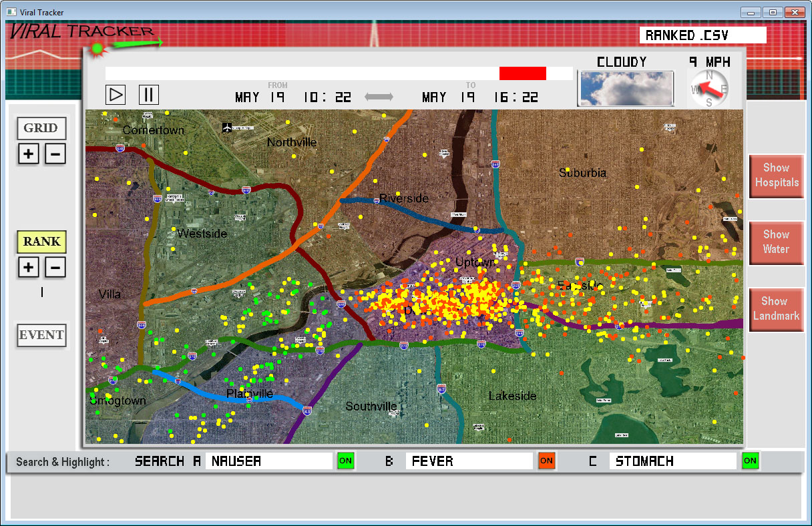This screenshot has height=526, width=812.
Task: Increase rank with plus under RANK
Action: point(28,268)
